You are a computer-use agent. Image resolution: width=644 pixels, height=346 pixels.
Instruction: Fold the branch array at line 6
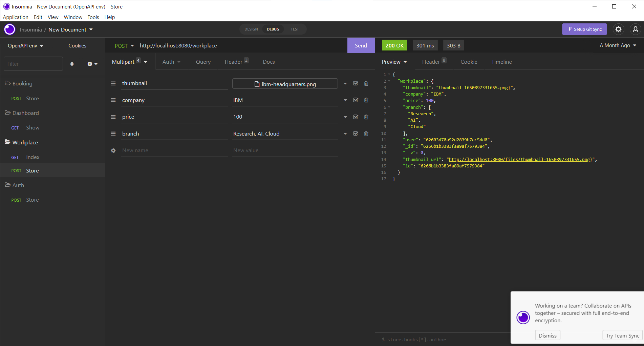coord(389,107)
